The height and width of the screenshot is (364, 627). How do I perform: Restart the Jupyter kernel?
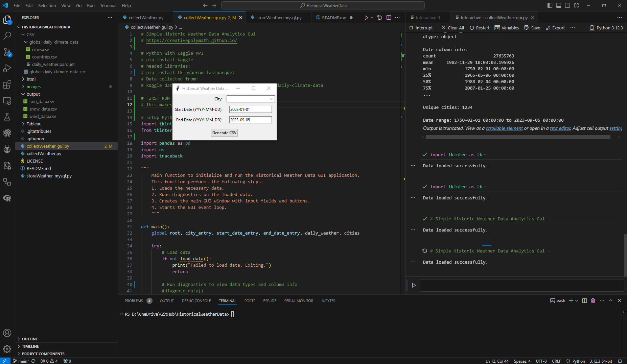coord(480,28)
